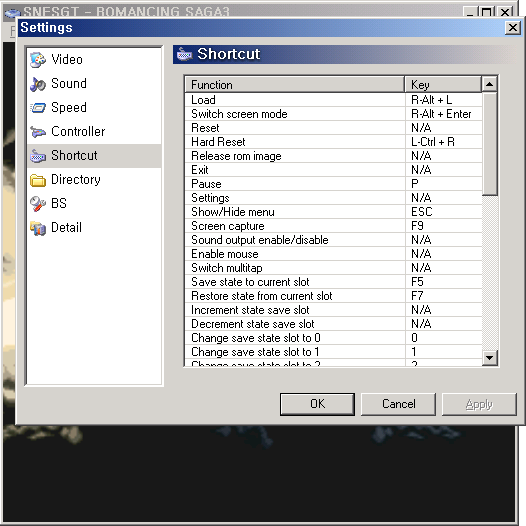Screen dimensions: 526x526
Task: Select the Settings function row
Action: [x=333, y=198]
